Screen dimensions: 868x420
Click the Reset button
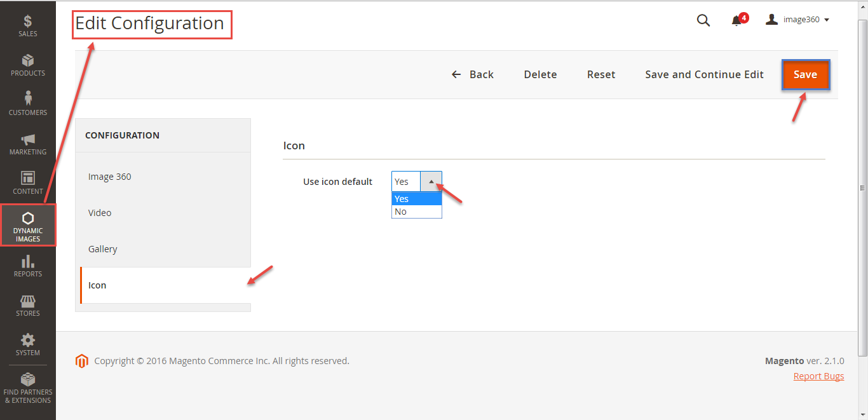click(x=601, y=74)
